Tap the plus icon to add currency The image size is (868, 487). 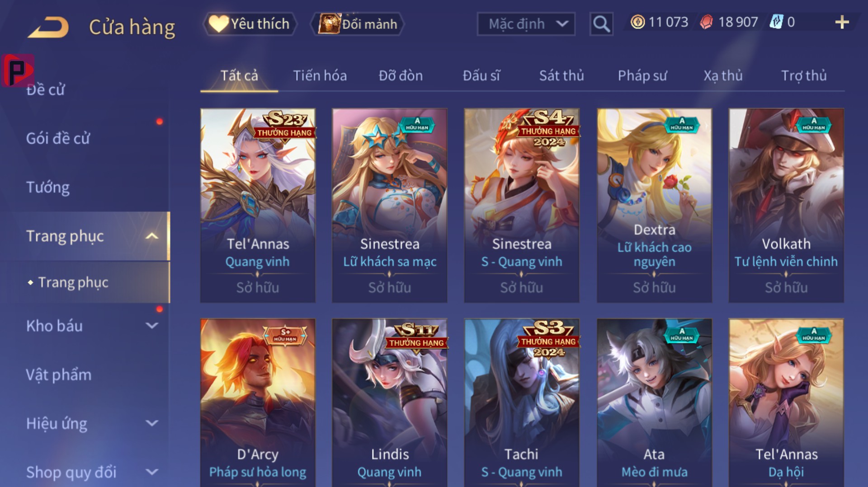click(842, 22)
